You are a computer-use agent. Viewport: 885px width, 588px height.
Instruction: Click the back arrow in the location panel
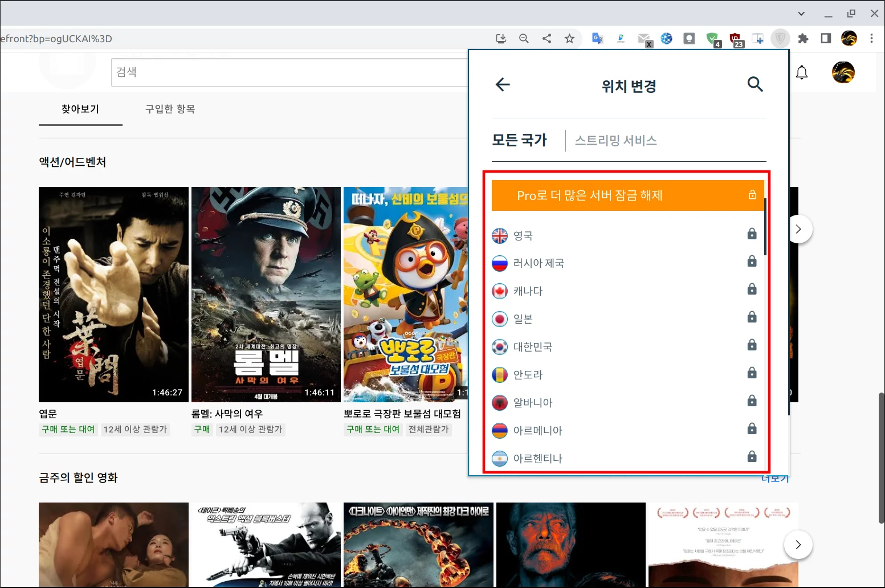pyautogui.click(x=502, y=84)
